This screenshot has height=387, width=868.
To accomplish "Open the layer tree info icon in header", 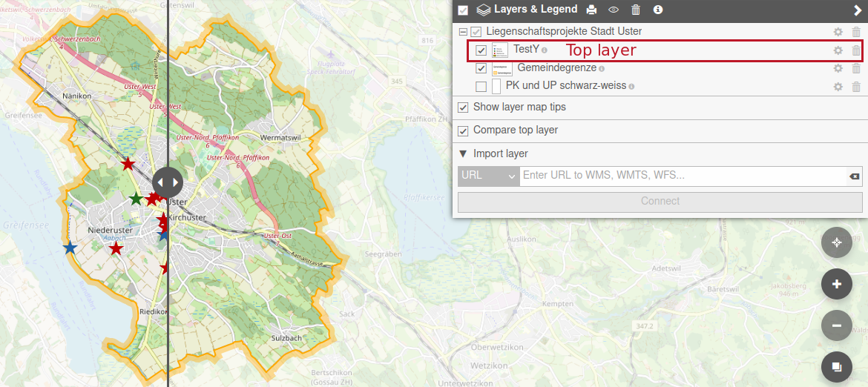I will (657, 10).
